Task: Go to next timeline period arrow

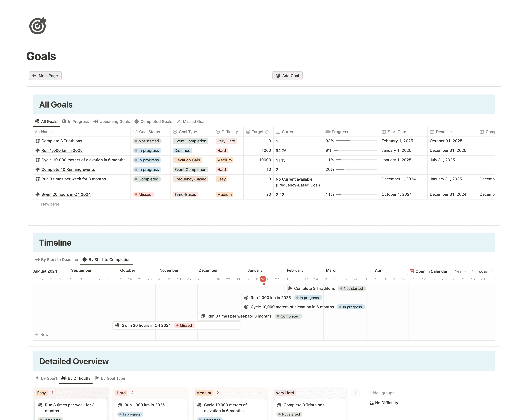Action: tap(492, 271)
